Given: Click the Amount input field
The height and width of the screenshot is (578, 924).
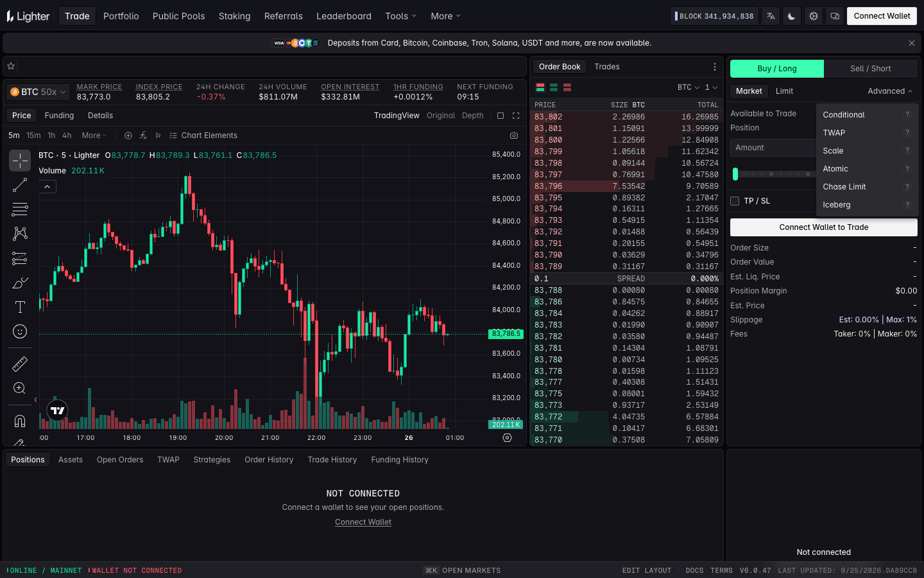Looking at the screenshot, I should pyautogui.click(x=773, y=148).
